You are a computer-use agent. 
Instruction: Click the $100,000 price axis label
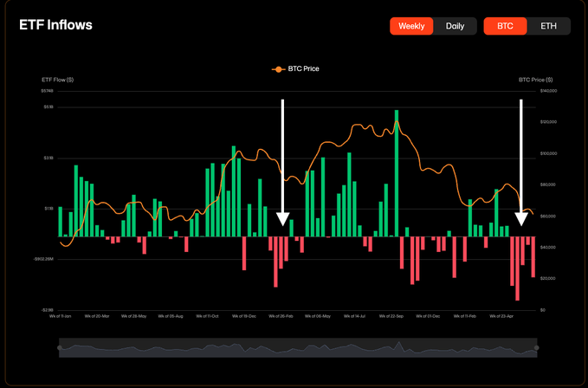[548, 153]
